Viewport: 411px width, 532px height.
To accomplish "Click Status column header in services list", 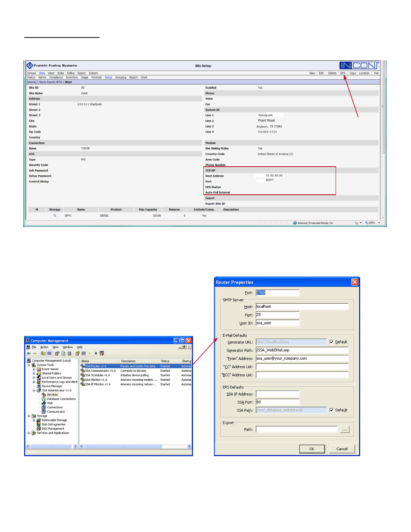I will 165,361.
